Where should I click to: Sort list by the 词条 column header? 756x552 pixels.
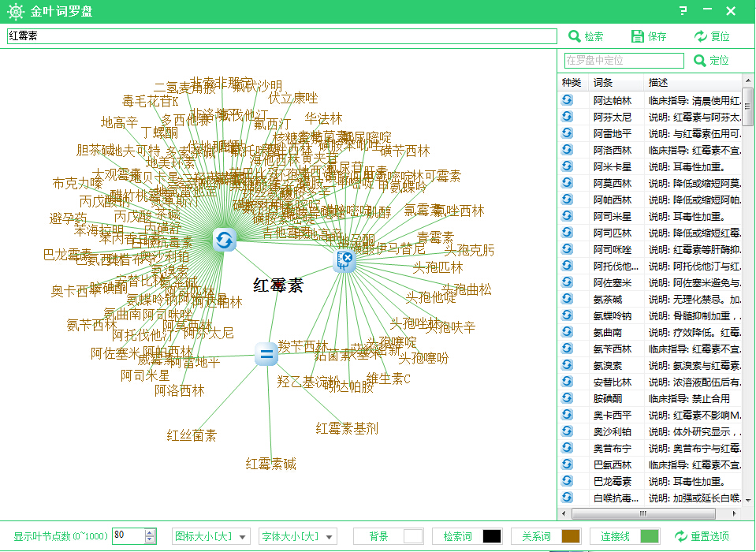[603, 83]
